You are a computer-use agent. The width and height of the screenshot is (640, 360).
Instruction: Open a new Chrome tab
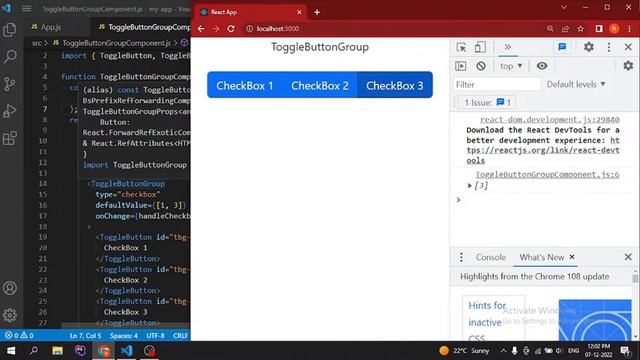317,12
